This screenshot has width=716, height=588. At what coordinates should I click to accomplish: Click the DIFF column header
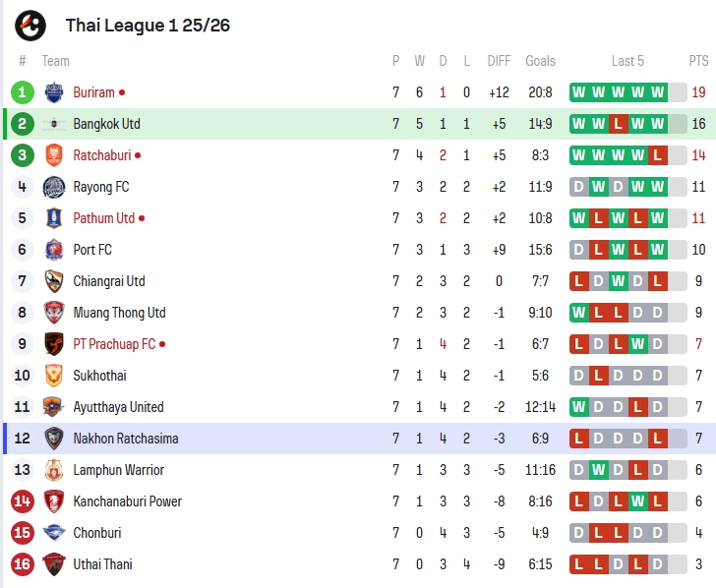coord(499,61)
